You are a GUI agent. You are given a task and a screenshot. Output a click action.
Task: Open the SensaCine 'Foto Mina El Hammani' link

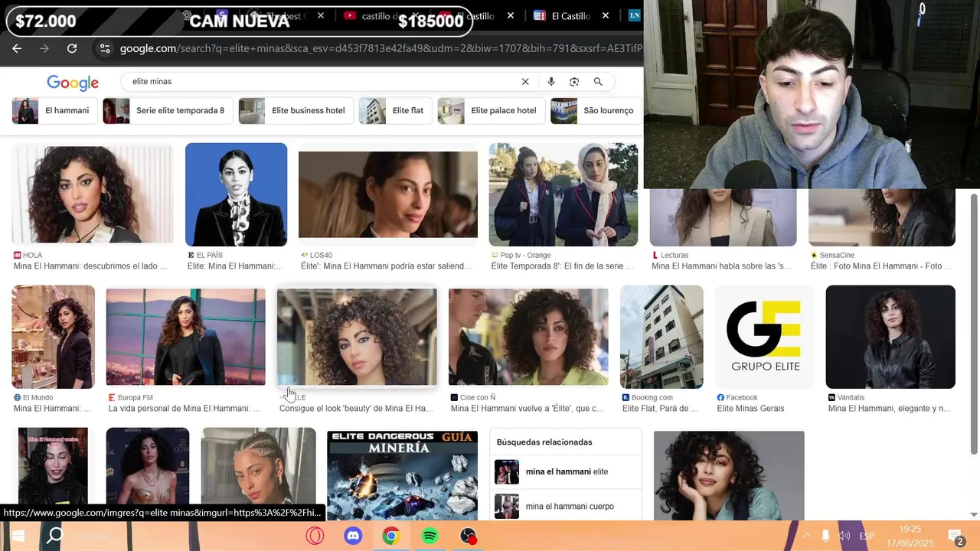point(881,266)
